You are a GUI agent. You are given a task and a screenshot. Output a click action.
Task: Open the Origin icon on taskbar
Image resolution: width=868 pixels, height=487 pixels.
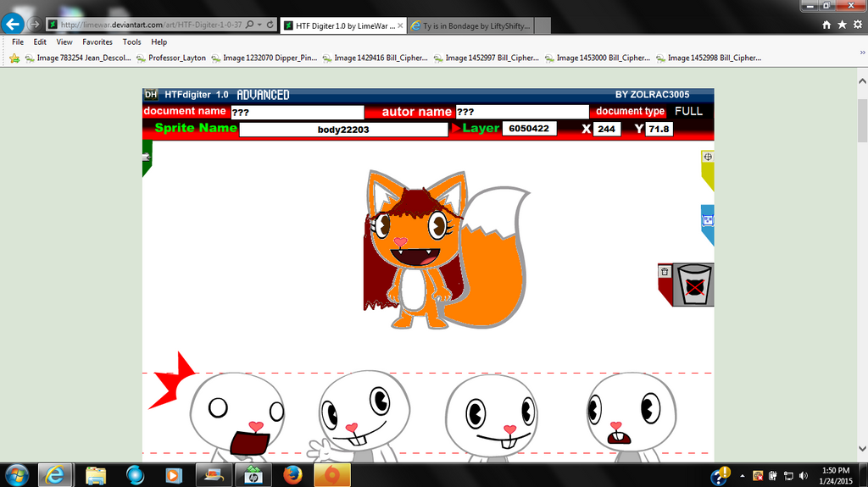click(x=332, y=475)
